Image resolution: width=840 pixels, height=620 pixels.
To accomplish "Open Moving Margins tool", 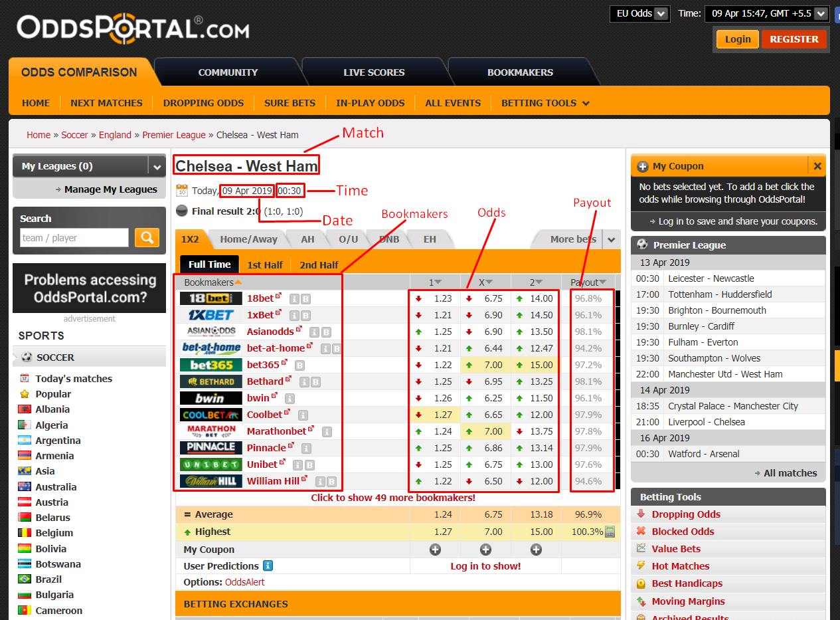I will [688, 601].
